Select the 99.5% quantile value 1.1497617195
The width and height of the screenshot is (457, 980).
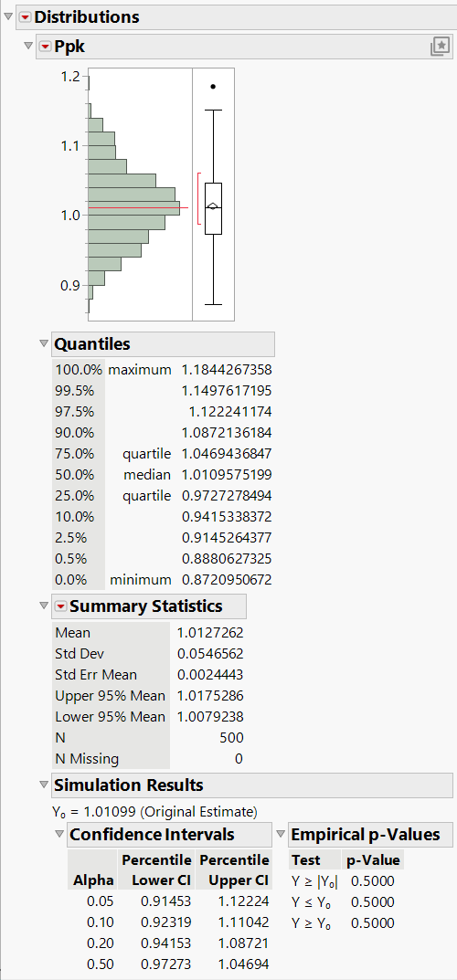(x=227, y=391)
